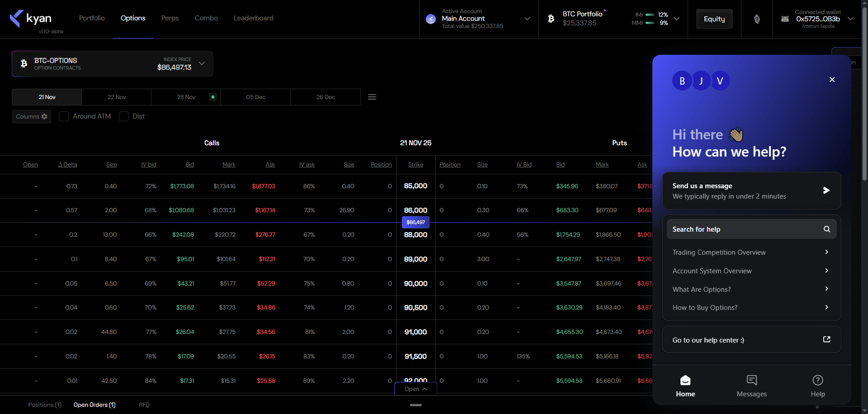Click the Bitcoin icon beside BTC Portfolio
The width and height of the screenshot is (868, 414).
point(551,19)
